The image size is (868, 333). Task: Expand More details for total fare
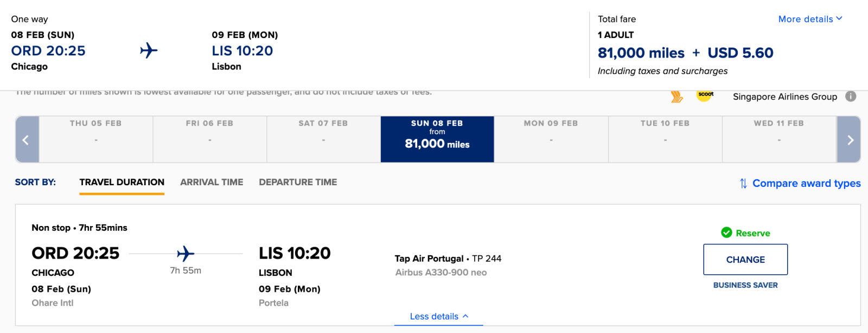click(810, 19)
